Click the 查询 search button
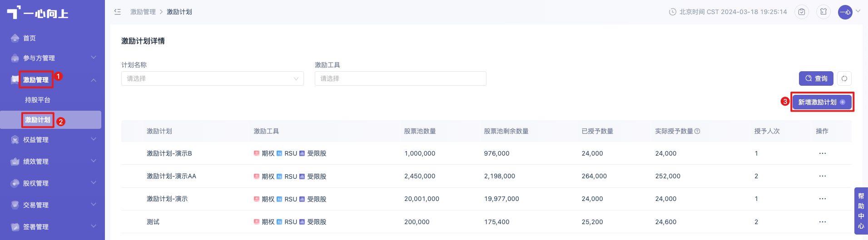This screenshot has height=240, width=868. tap(816, 78)
